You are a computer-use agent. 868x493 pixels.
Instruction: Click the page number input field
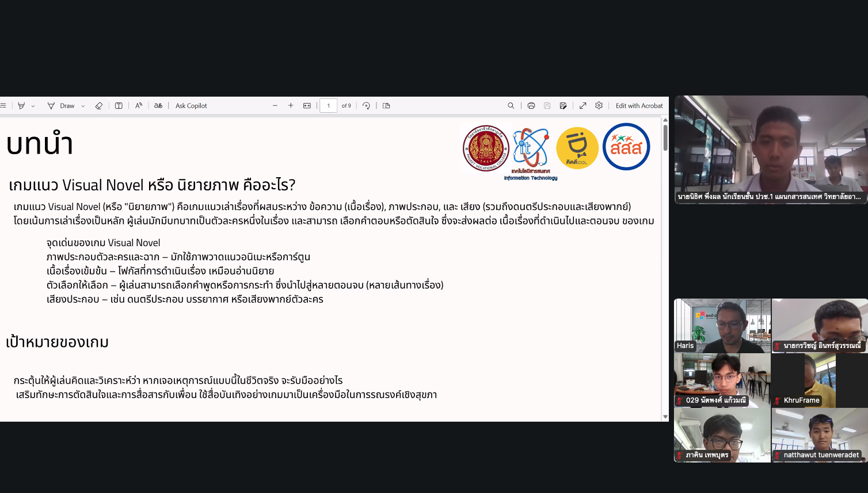pos(328,106)
